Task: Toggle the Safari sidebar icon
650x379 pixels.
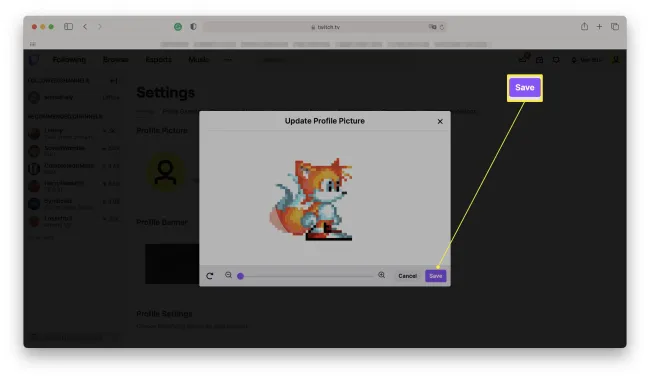Action: coord(68,27)
